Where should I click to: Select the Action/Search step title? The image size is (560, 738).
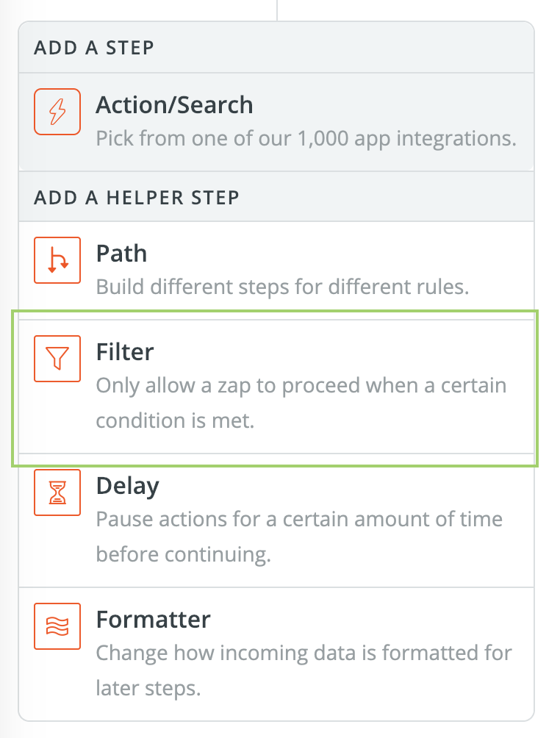(175, 105)
